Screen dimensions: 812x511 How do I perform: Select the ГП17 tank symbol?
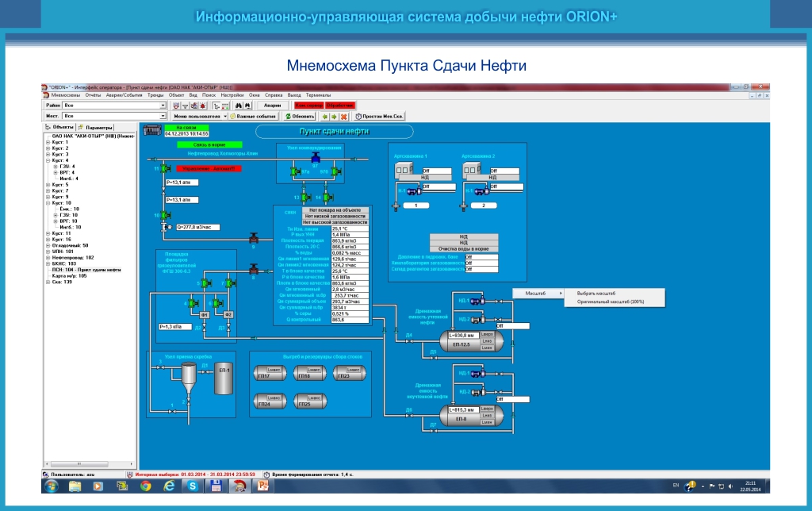coord(270,373)
